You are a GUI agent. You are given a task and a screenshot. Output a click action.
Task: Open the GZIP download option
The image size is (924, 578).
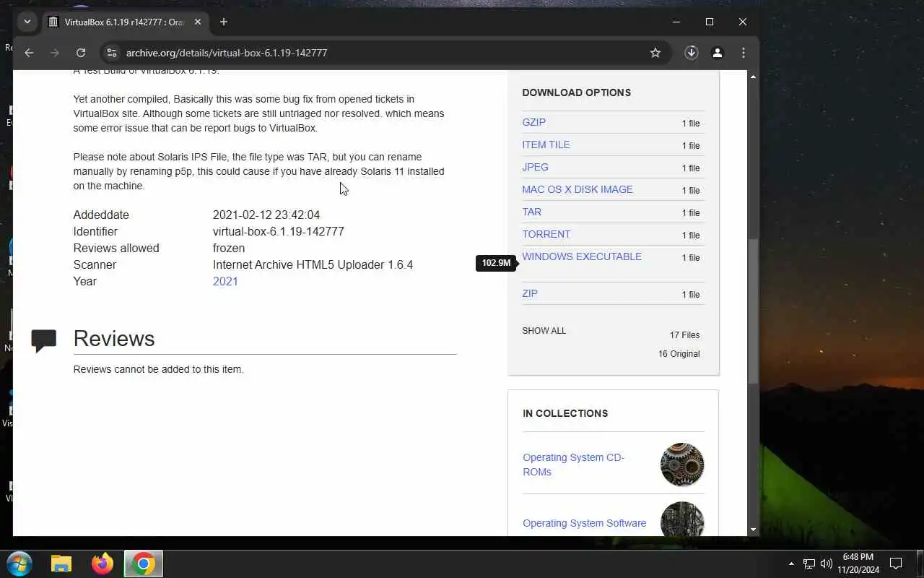click(x=534, y=122)
